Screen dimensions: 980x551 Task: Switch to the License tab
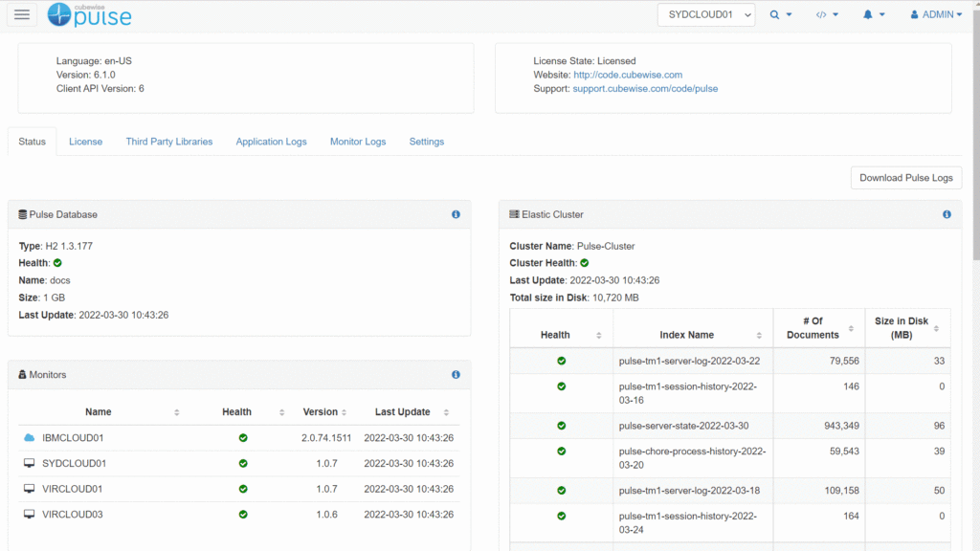click(x=85, y=142)
